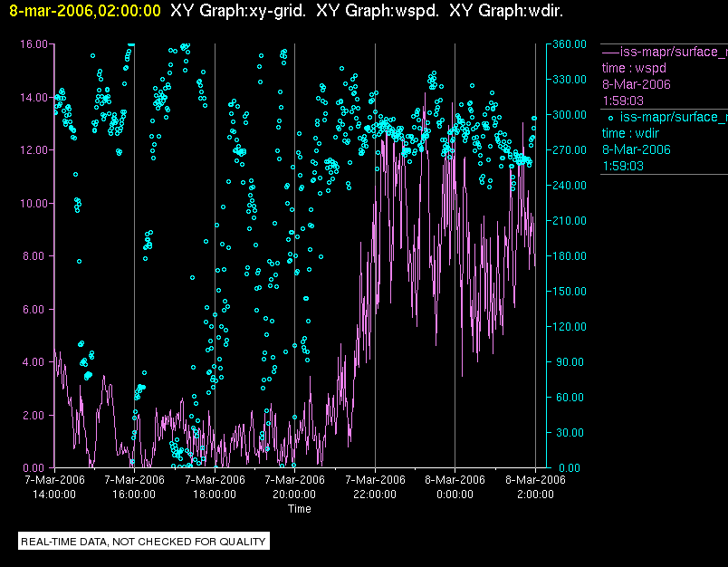The width and height of the screenshot is (728, 567).
Task: Click the 90.00 right axis label
Action: pyautogui.click(x=570, y=361)
